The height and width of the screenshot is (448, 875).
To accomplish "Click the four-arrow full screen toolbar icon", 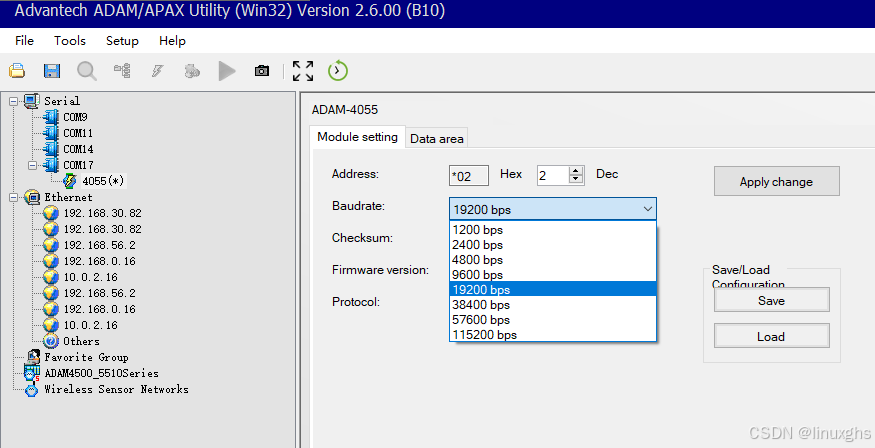I will (303, 71).
